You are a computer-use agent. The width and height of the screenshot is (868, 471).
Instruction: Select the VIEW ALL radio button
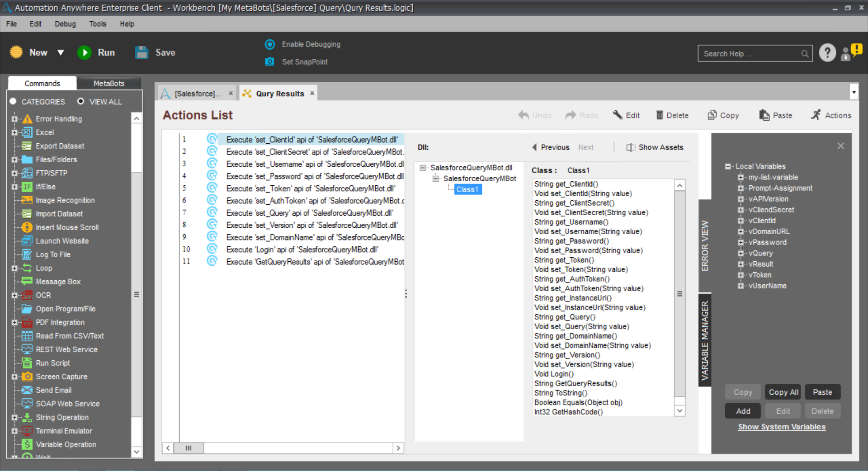tap(80, 101)
